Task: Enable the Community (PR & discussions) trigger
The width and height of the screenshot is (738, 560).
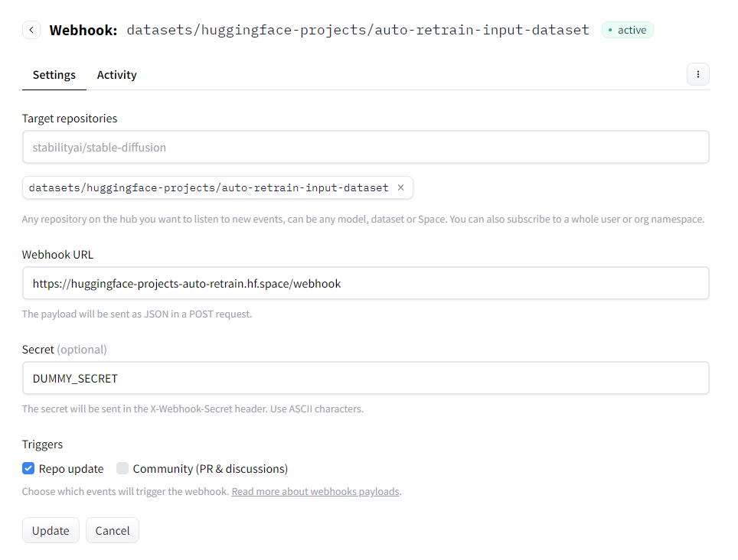Action: coord(122,468)
